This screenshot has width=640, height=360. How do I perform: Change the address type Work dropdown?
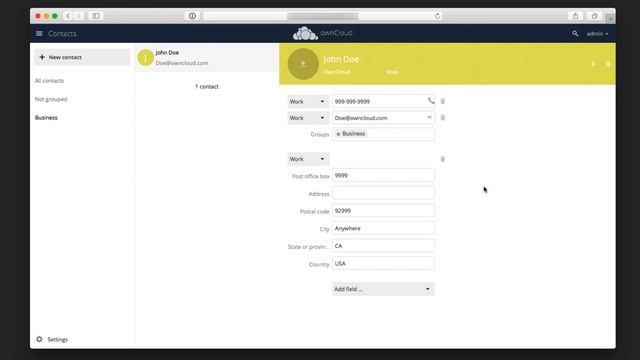click(x=308, y=159)
